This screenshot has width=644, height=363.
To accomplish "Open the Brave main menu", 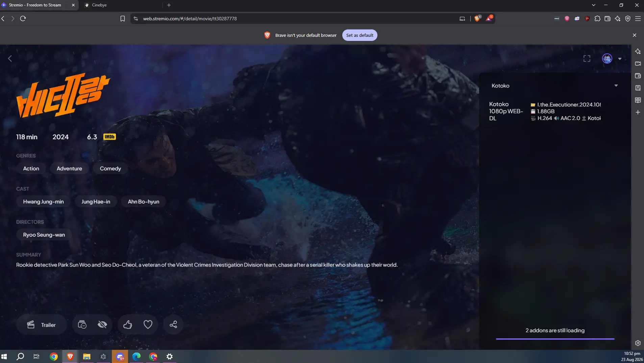I will tap(638, 19).
